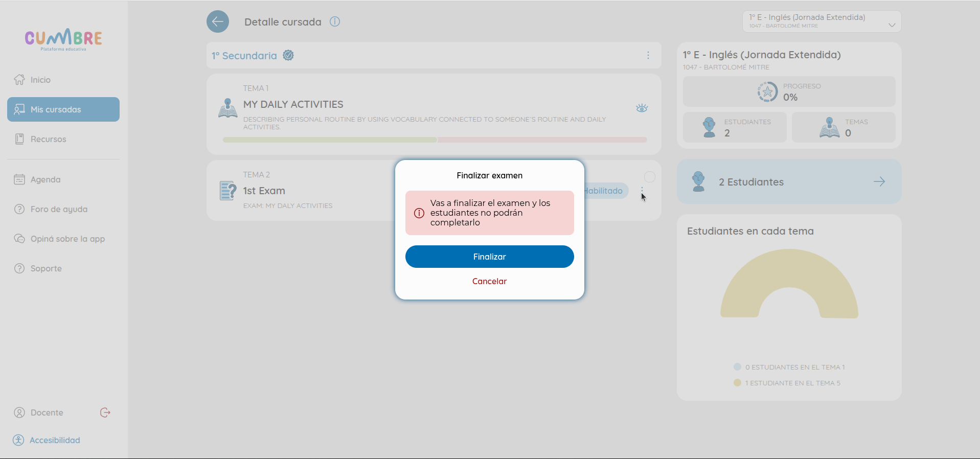Click the Tema 1 progress bar

[x=435, y=140]
